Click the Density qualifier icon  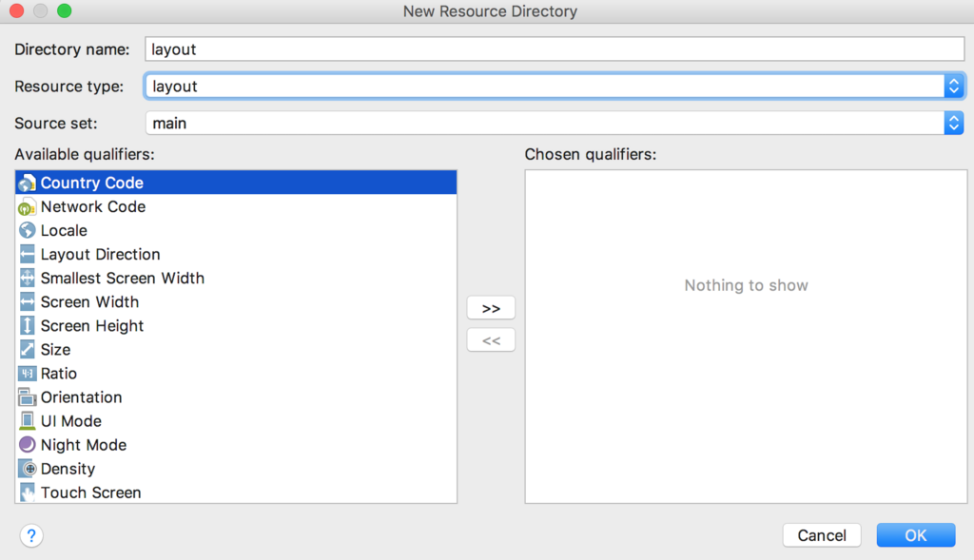click(27, 469)
